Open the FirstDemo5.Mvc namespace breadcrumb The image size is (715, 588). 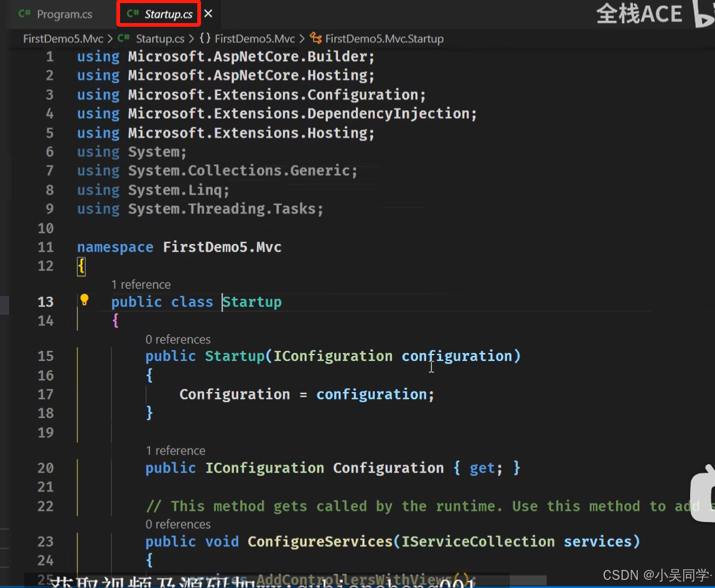[255, 39]
